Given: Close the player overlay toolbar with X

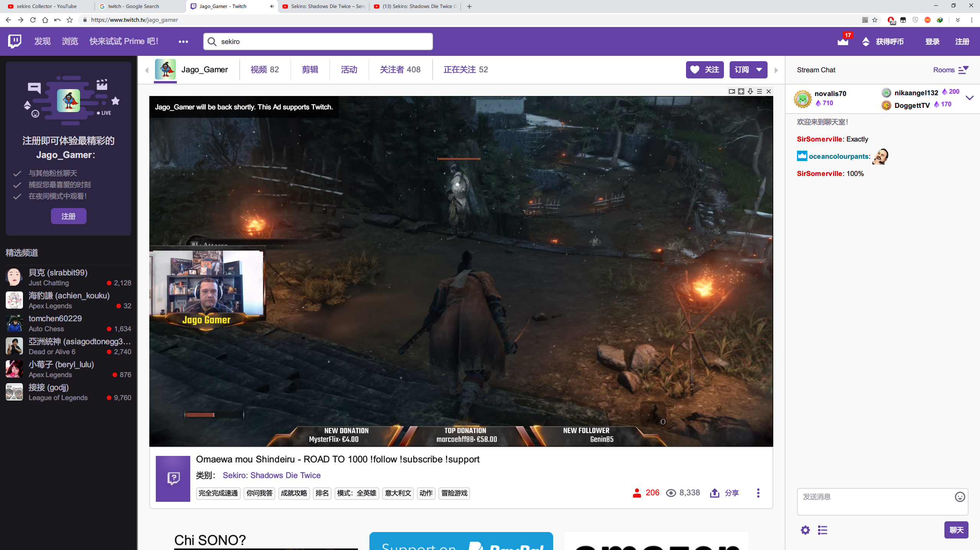Looking at the screenshot, I should [769, 91].
